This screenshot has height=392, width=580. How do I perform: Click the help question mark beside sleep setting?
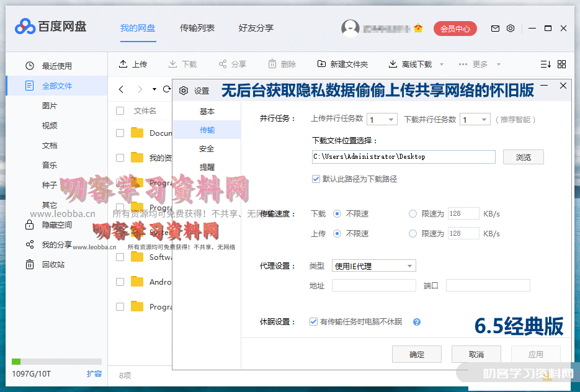point(417,322)
